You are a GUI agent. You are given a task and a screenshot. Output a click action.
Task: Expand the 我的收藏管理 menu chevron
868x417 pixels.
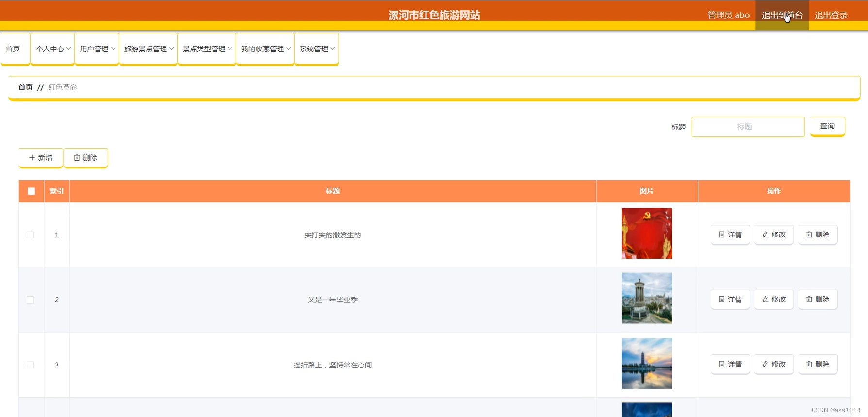[288, 49]
